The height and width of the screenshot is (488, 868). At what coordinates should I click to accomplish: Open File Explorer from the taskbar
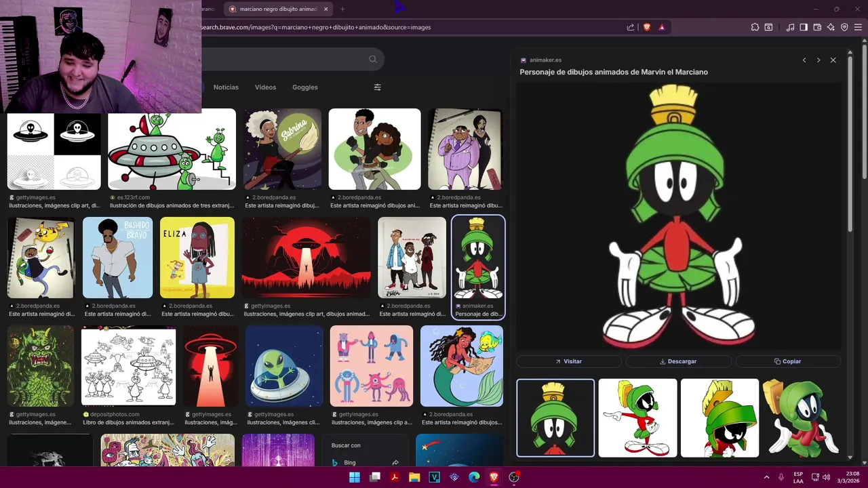(x=414, y=477)
